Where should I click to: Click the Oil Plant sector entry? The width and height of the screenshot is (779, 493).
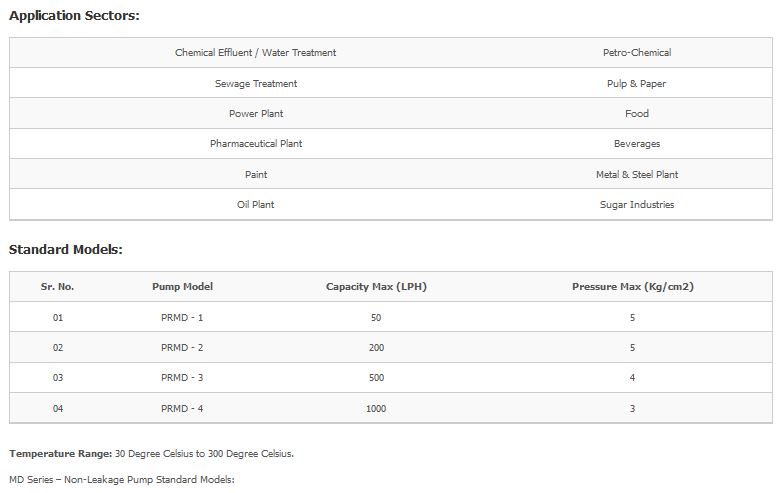coord(255,205)
